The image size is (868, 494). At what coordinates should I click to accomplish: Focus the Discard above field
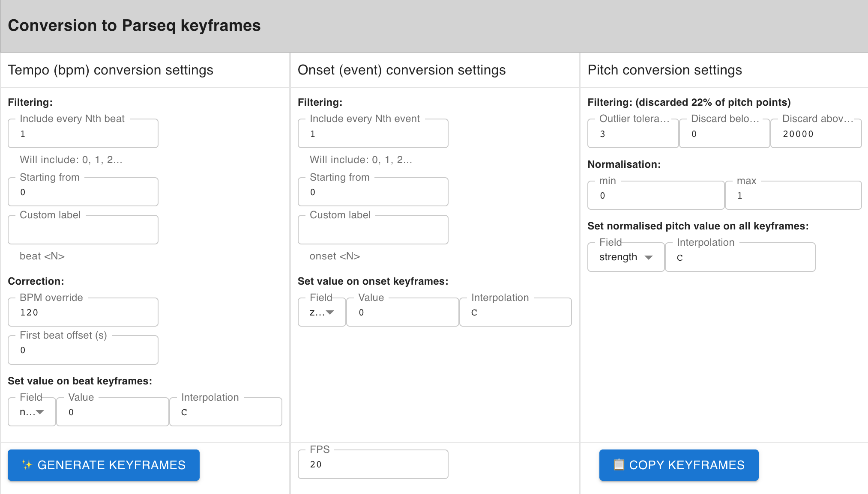tap(816, 134)
